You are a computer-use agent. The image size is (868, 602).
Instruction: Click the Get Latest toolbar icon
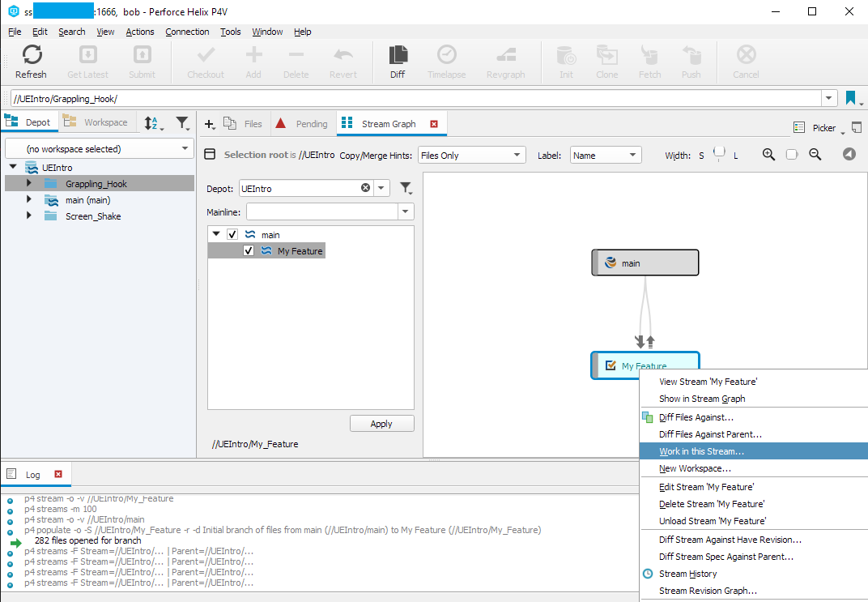(x=88, y=61)
